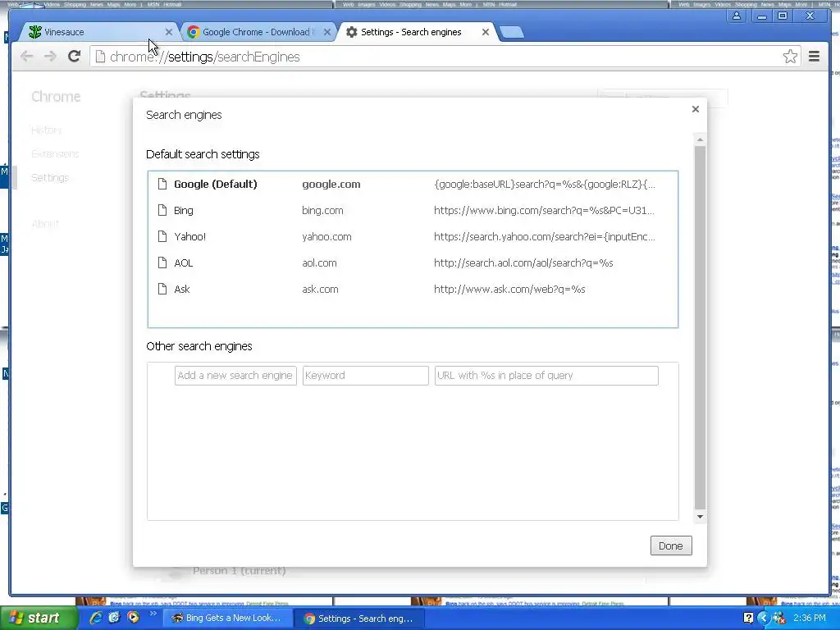
Task: Click the Bing search URL text
Action: click(545, 211)
